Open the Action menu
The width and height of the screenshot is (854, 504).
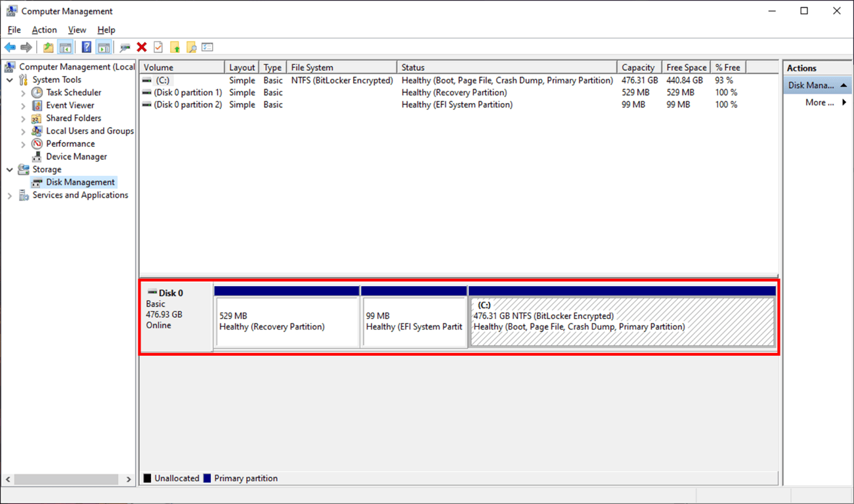point(44,30)
